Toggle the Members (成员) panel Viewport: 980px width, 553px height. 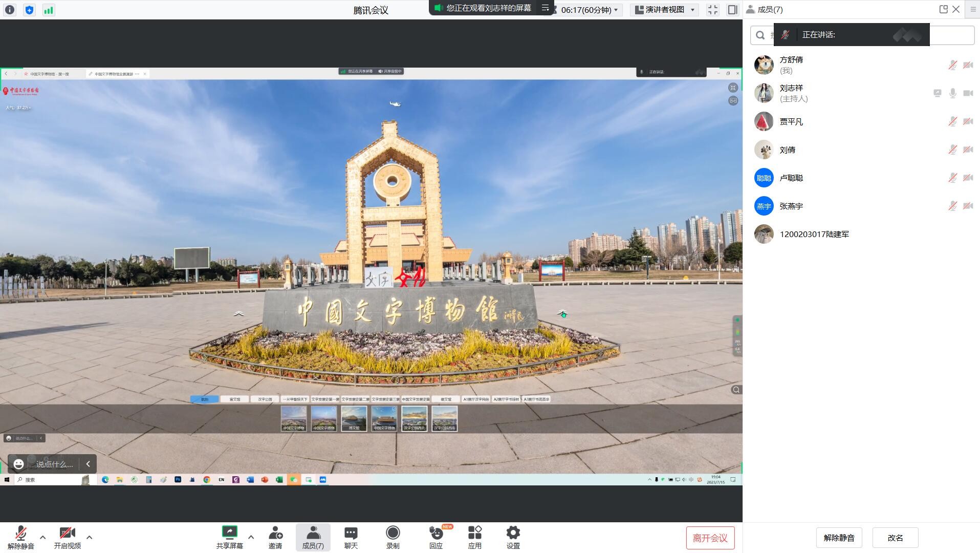coord(313,537)
